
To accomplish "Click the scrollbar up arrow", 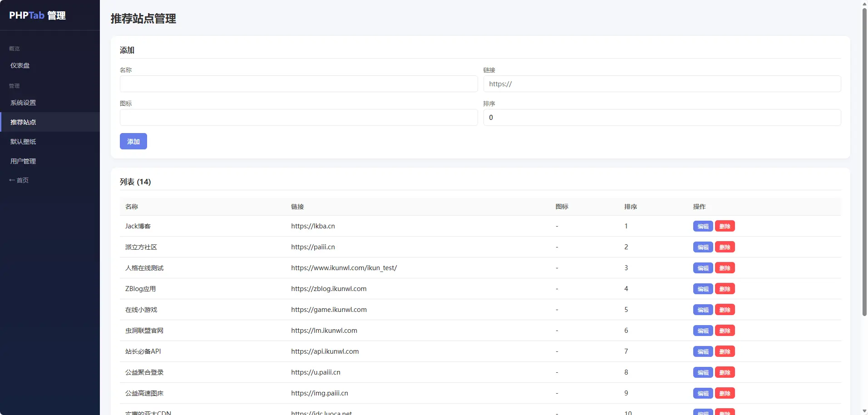I will pos(864,3).
